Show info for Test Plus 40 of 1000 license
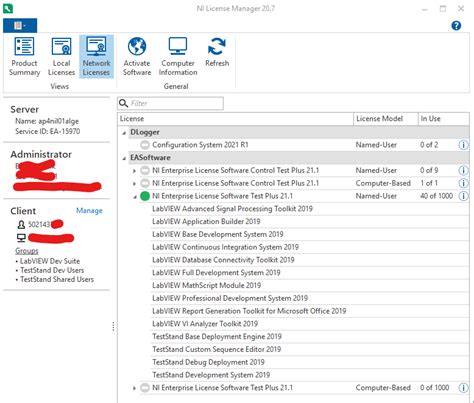 click(463, 196)
